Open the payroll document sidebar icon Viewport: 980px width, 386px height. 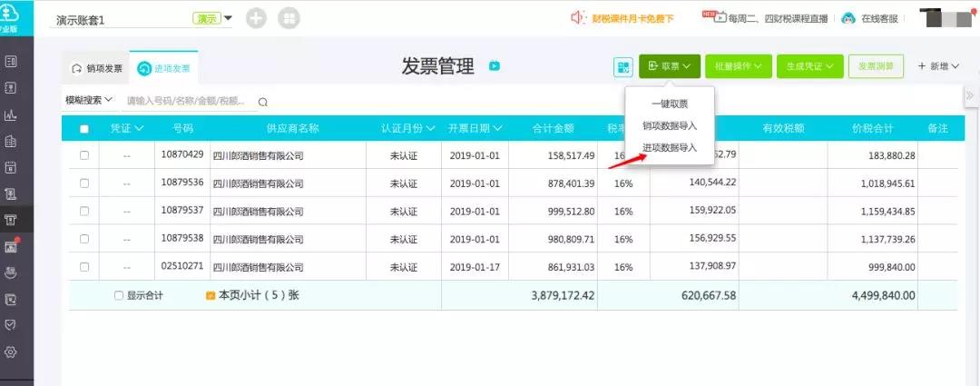coord(11,193)
